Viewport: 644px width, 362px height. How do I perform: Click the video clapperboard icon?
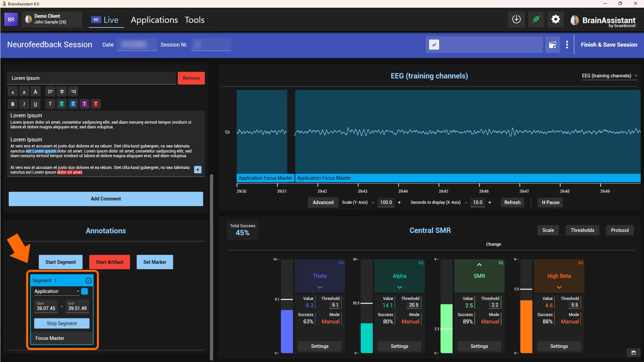pos(552,45)
